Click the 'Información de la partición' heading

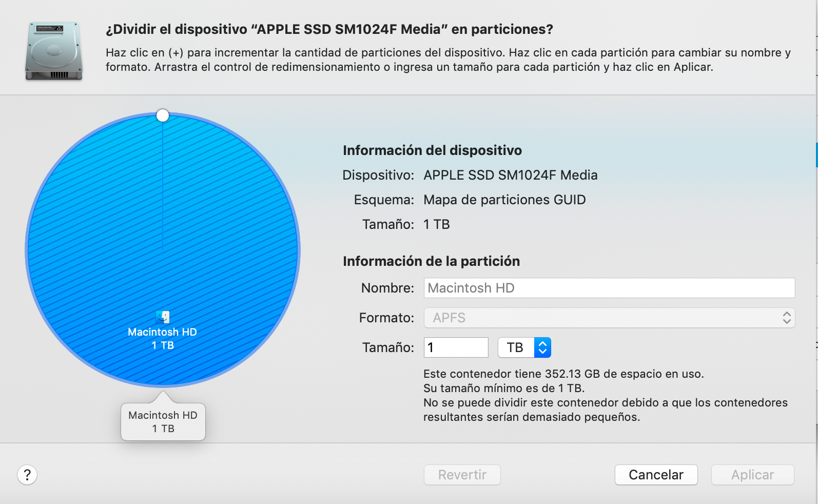pyautogui.click(x=432, y=261)
